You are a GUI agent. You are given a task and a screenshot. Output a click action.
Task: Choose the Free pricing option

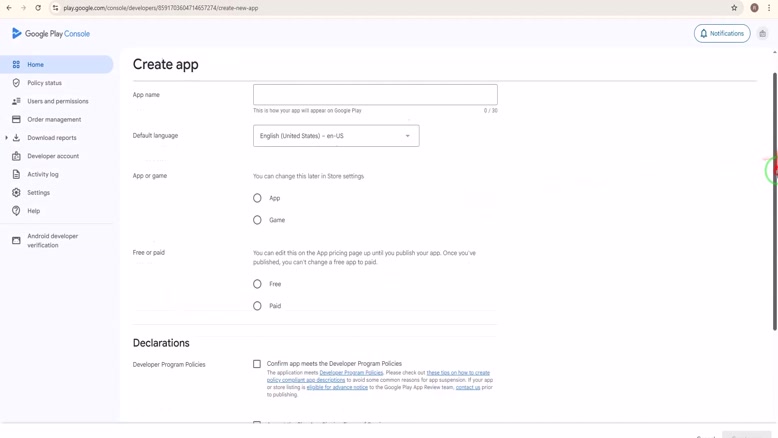[257, 284]
